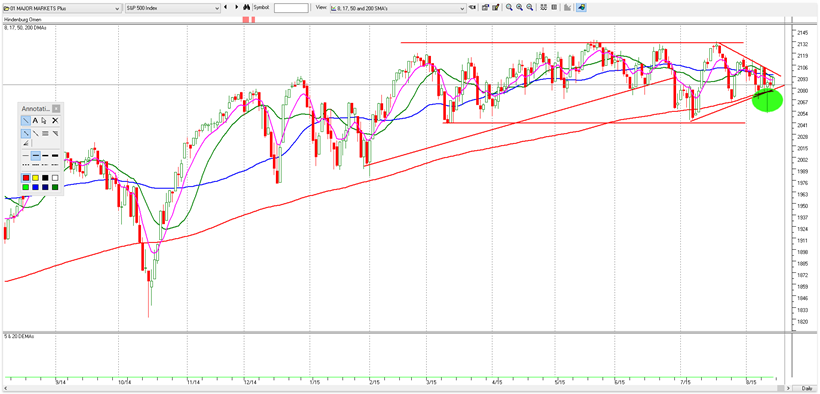This screenshot has width=820, height=394.
Task: Set medium-thick solid line width
Action: point(45,155)
